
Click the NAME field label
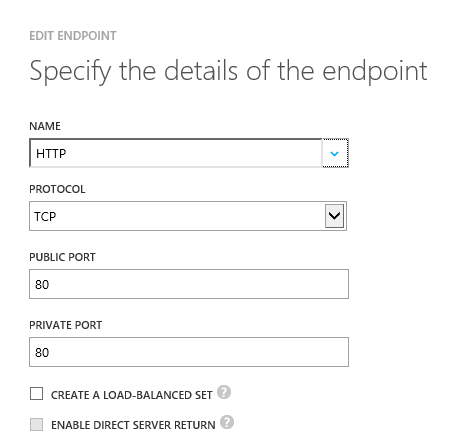(45, 126)
